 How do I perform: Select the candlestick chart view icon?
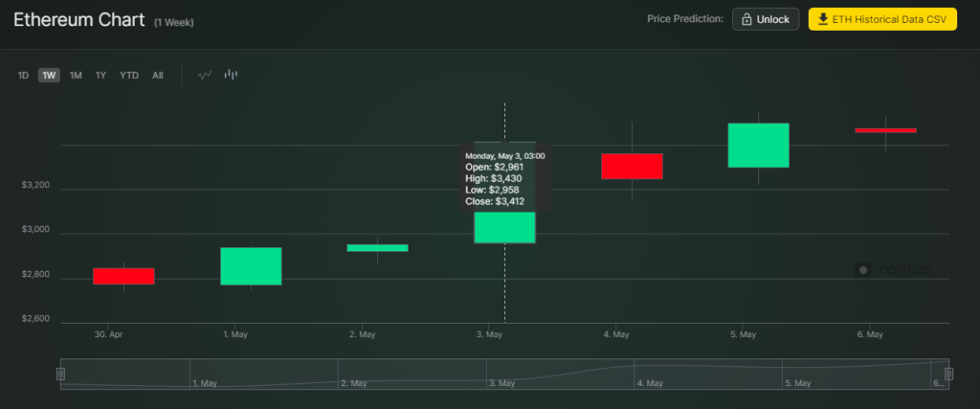231,75
